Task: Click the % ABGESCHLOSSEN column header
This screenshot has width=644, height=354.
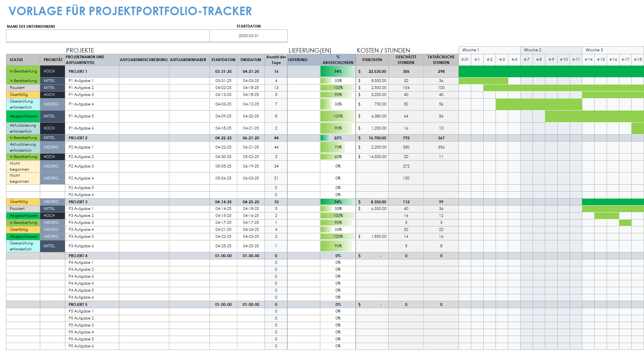Action: (338, 60)
